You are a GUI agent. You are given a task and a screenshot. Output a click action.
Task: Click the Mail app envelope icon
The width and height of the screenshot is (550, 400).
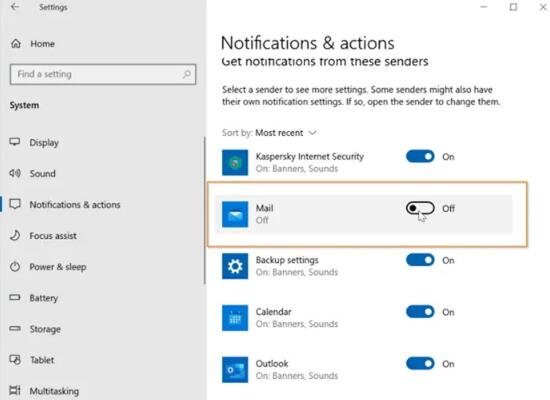click(x=235, y=214)
